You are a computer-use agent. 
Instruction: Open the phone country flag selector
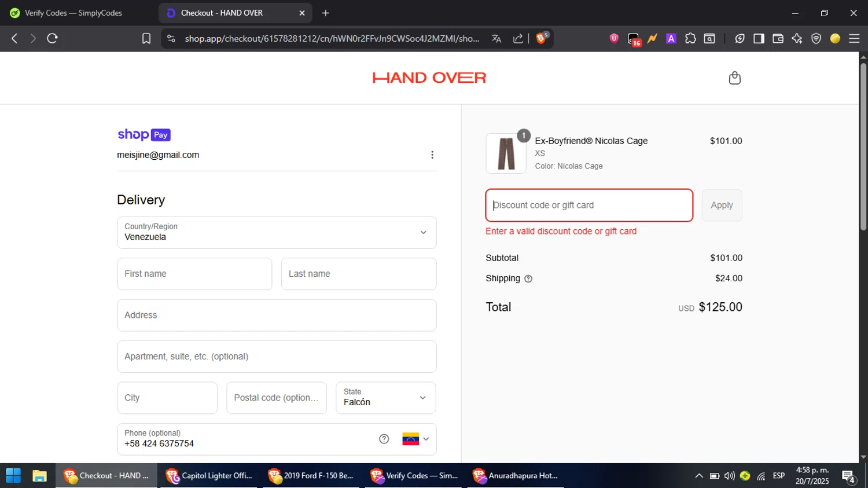click(415, 439)
